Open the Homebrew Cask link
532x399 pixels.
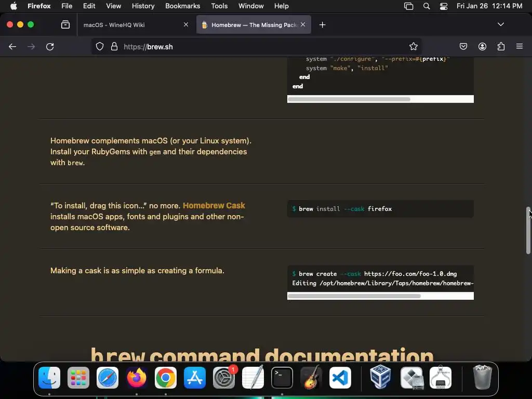point(214,206)
